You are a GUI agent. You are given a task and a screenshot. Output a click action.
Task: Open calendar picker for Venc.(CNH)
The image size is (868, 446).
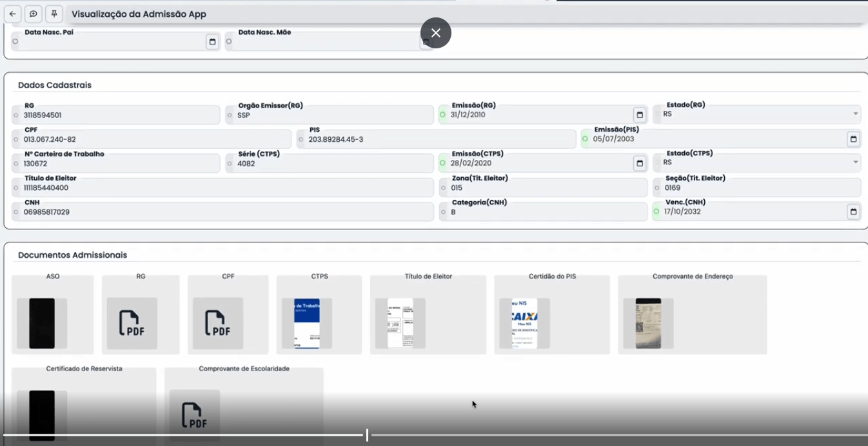pyautogui.click(x=853, y=211)
